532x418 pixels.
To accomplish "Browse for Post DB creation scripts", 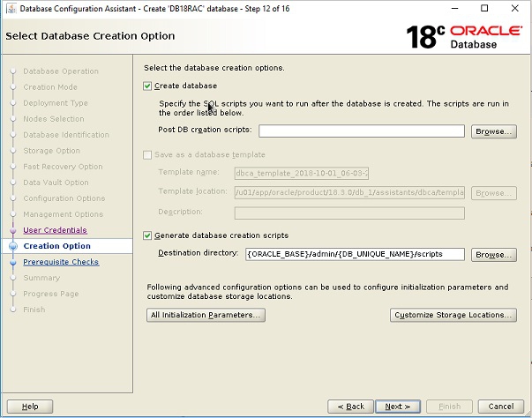I will coord(494,131).
